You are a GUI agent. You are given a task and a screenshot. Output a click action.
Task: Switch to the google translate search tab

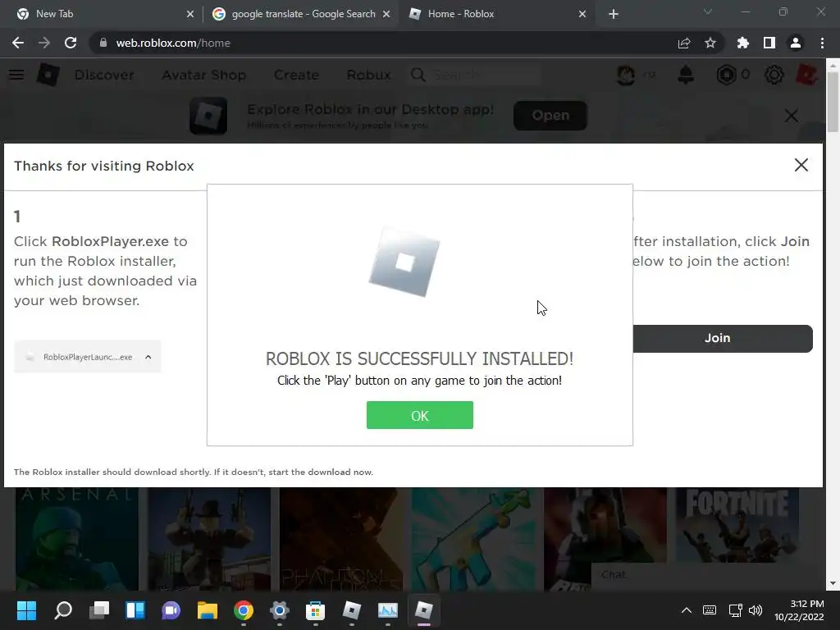304,14
